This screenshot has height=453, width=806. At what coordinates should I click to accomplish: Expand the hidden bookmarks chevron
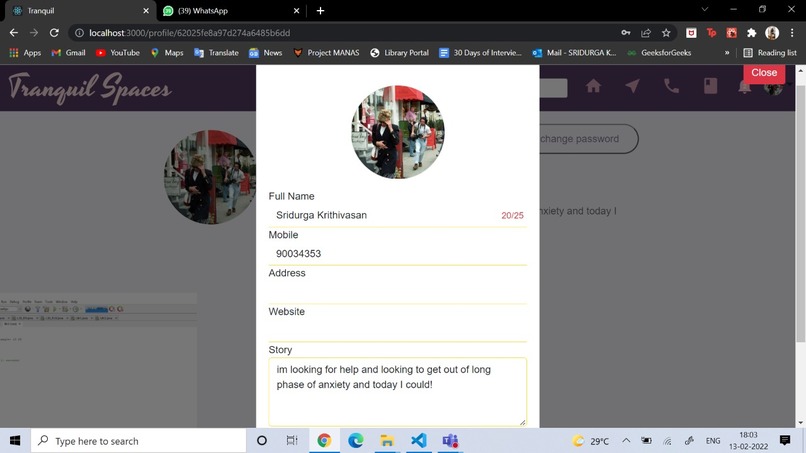[x=727, y=52]
